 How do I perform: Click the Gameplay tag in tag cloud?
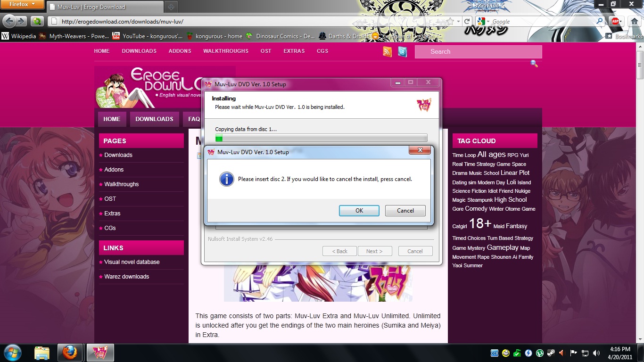[503, 247]
